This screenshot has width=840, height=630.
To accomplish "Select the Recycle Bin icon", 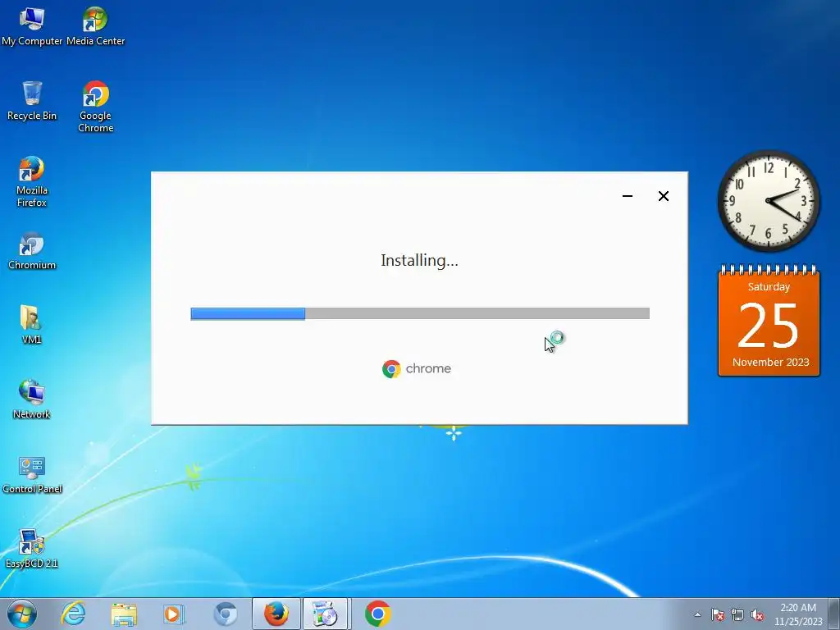I will click(x=32, y=101).
